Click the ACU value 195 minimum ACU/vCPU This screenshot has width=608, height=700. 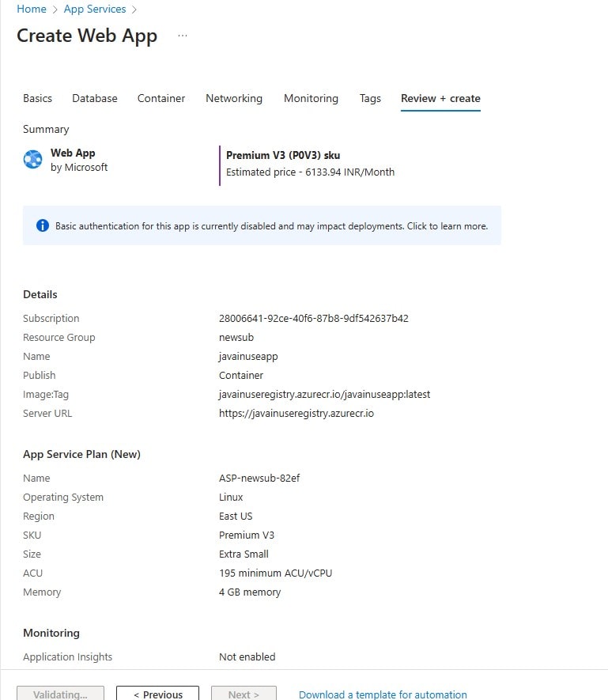tap(275, 573)
